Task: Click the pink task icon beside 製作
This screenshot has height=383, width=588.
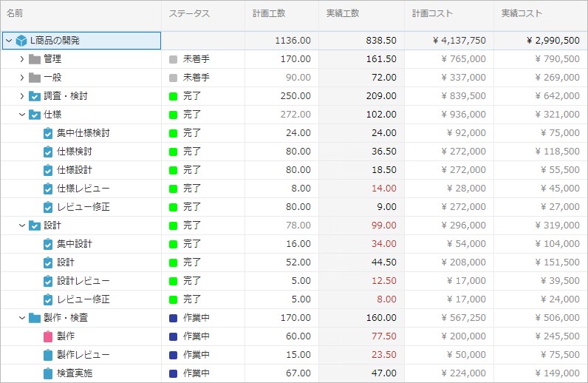Action: tap(48, 336)
